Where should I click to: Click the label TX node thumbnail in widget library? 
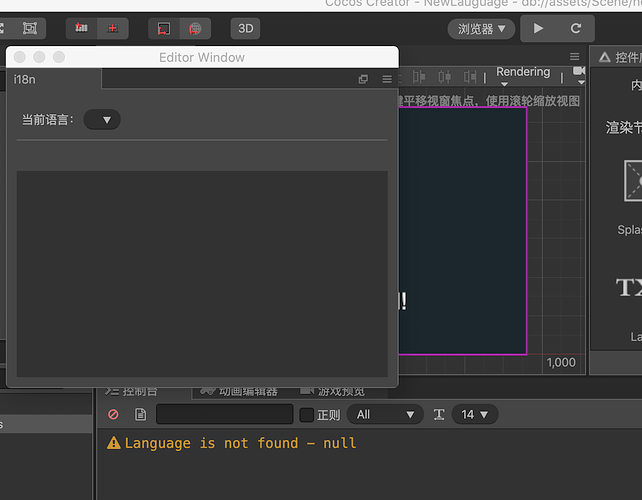(x=629, y=287)
